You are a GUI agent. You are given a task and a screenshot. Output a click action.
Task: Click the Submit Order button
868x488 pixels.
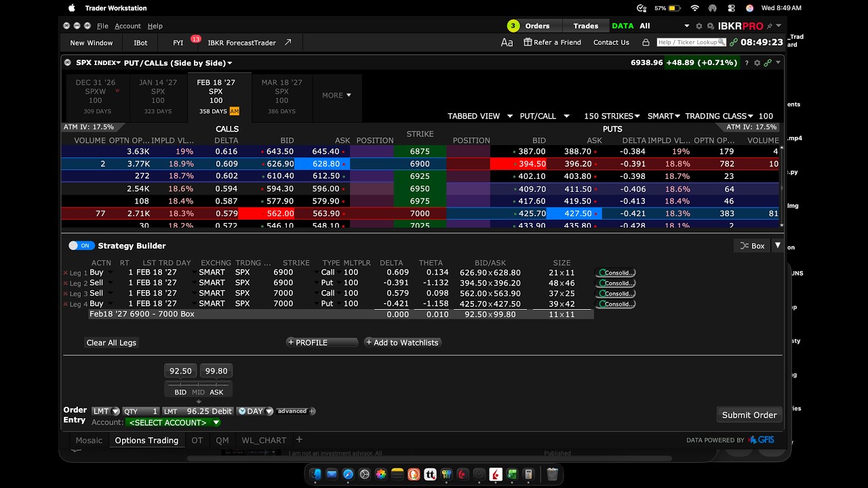749,415
